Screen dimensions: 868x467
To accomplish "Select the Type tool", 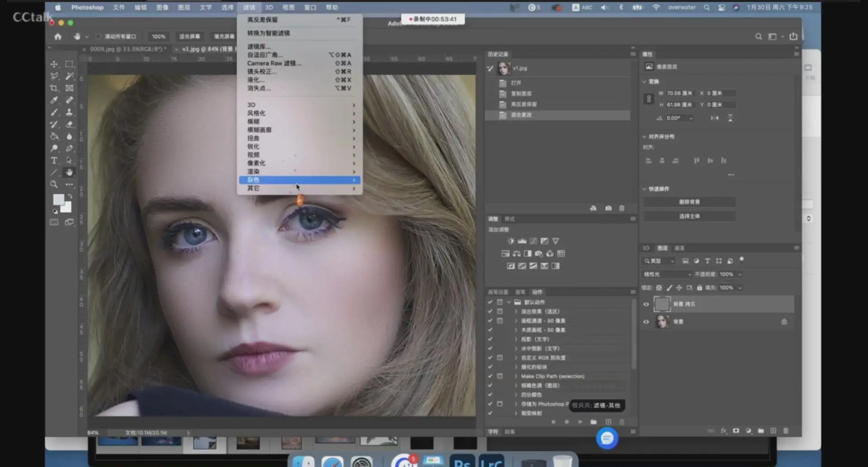I will (54, 160).
